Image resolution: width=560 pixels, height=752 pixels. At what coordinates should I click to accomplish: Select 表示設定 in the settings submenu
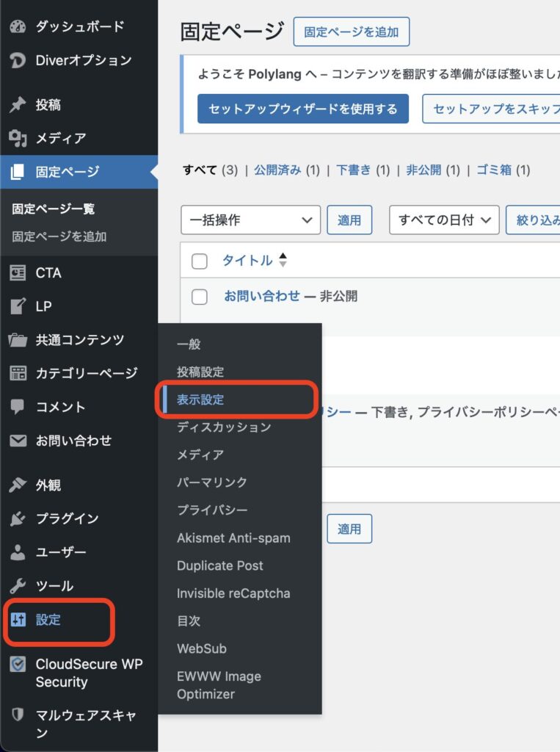click(x=200, y=399)
